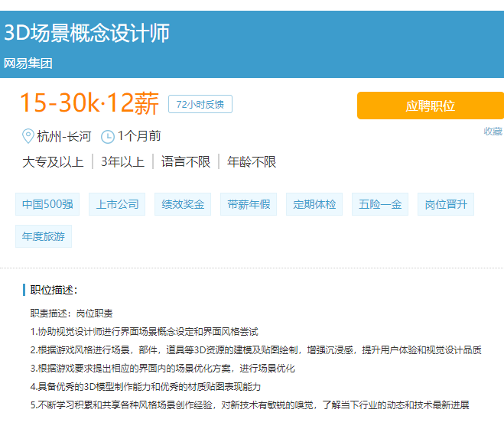Select the 绩效奖金 tag

[x=183, y=204]
